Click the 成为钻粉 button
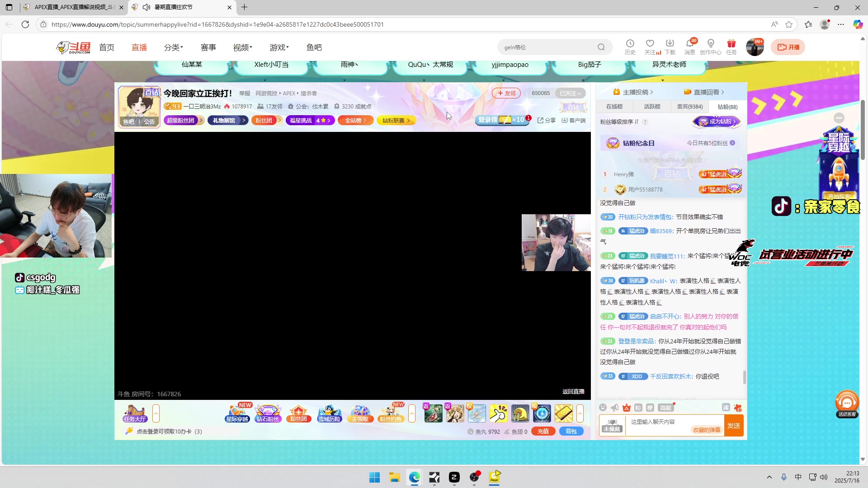868x488 pixels. [x=717, y=122]
